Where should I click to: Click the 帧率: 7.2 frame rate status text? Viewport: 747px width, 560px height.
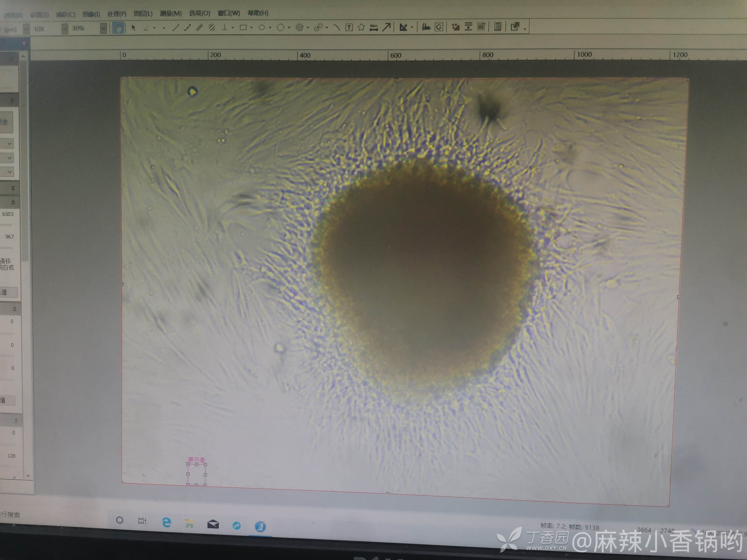point(553,526)
